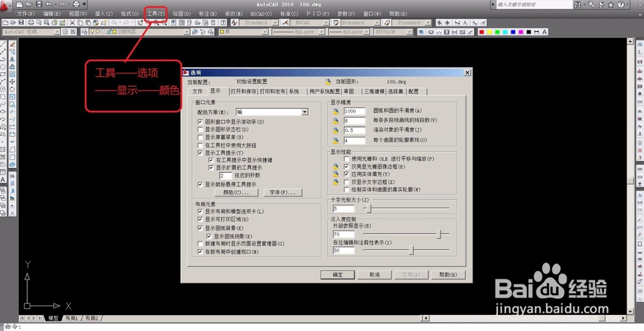Expand the quick access toolbar customize arrow
Image resolution: width=644 pixels, height=331 pixels.
point(84,4)
